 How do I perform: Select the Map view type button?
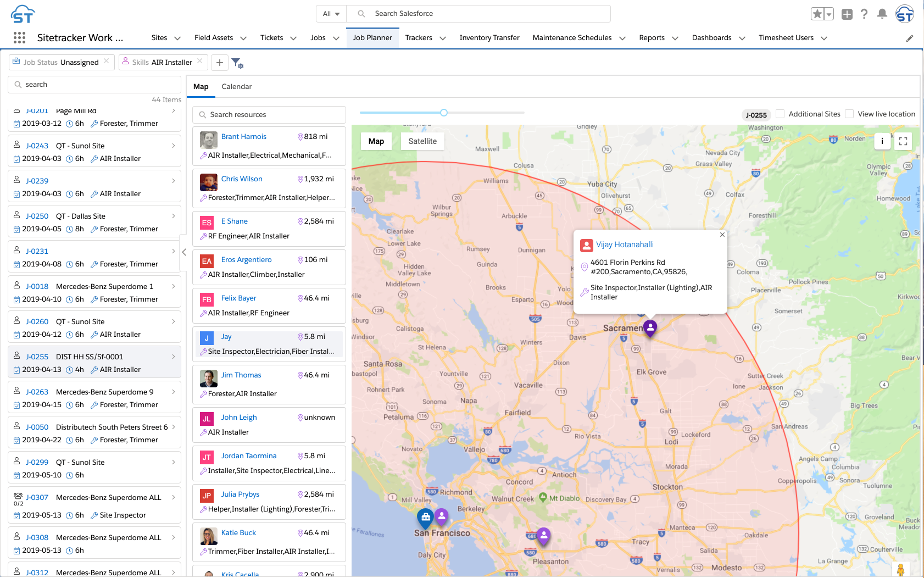[x=376, y=141]
